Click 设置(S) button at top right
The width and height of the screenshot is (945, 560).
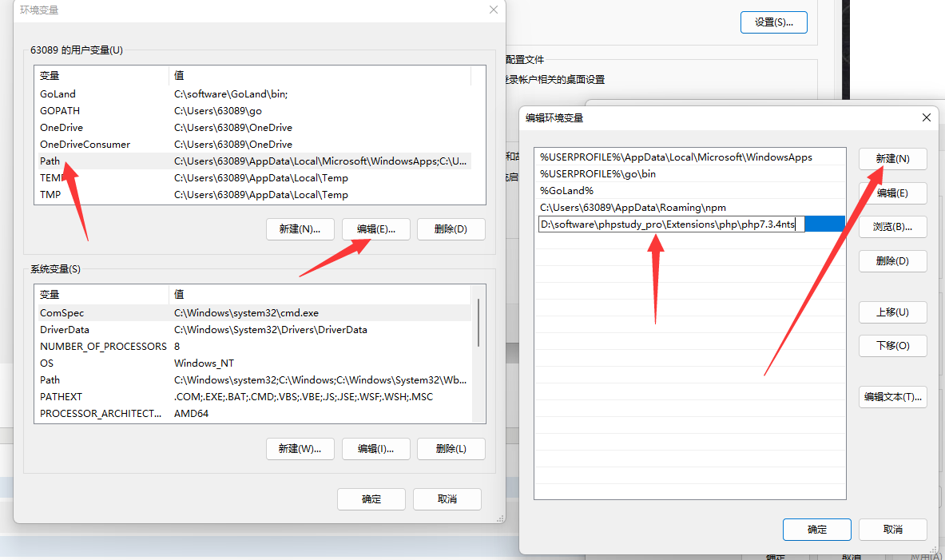point(772,22)
